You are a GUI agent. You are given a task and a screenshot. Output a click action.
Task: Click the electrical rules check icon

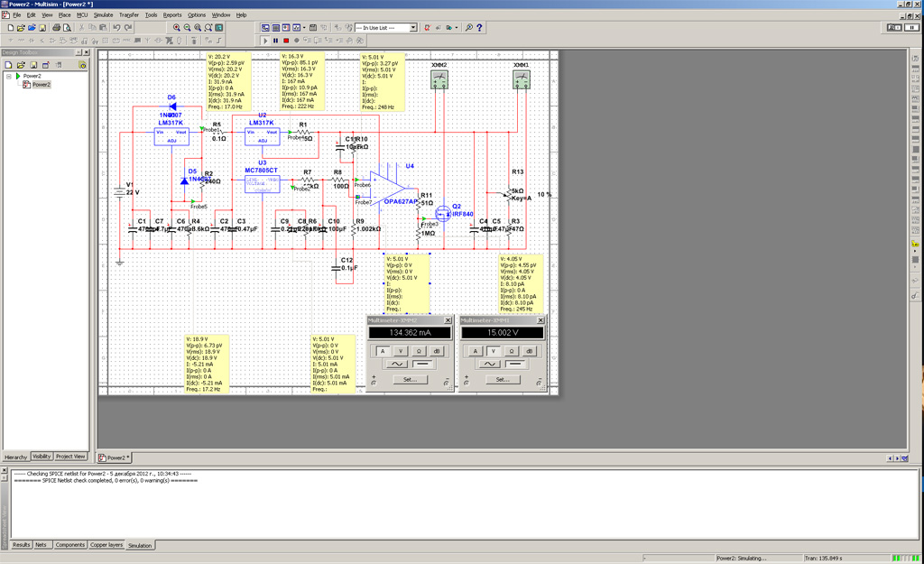coord(427,28)
